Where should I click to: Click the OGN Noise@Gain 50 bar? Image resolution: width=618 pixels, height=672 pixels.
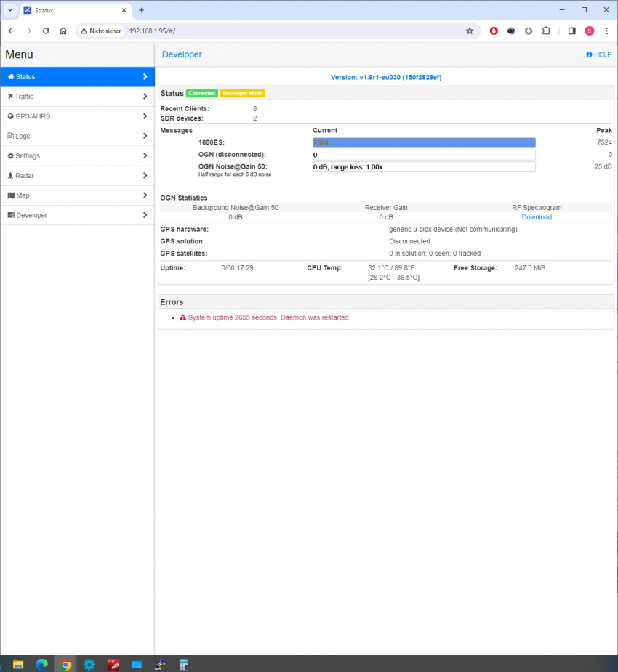(x=424, y=166)
